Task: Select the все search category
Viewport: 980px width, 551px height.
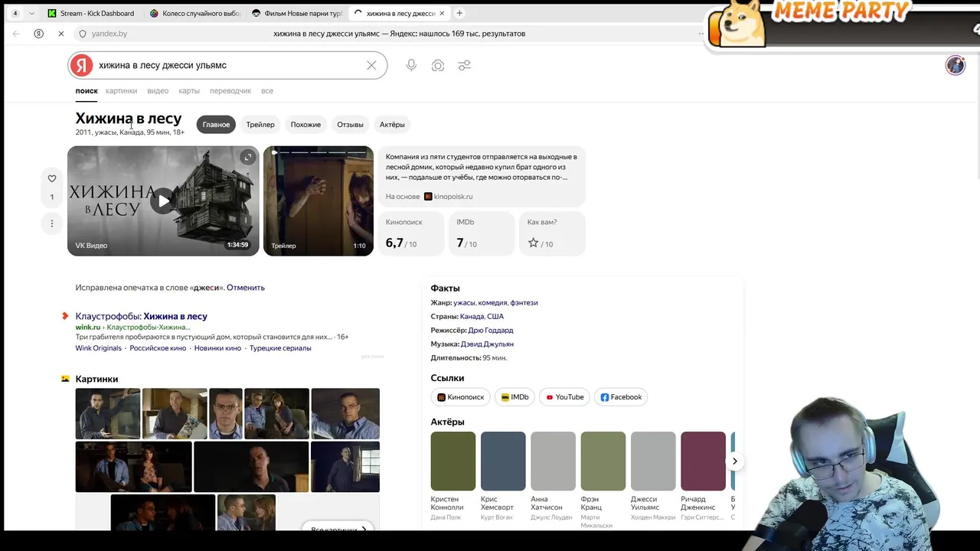Action: point(267,91)
